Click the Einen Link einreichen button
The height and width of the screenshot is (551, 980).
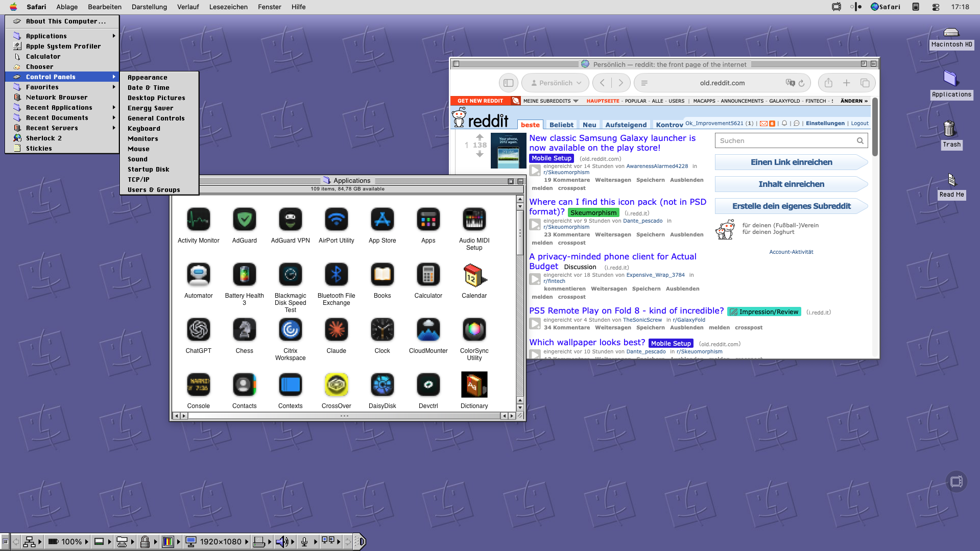(791, 162)
